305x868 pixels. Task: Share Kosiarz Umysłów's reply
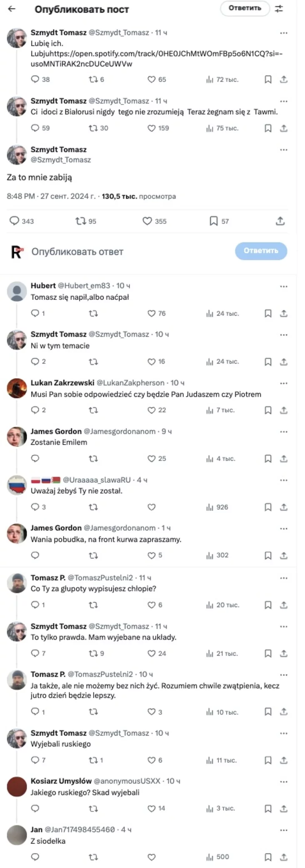point(284,809)
